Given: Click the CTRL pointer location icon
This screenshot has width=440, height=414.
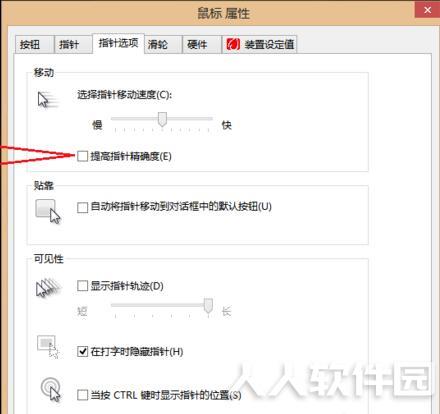Looking at the screenshot, I should pyautogui.click(x=51, y=390).
